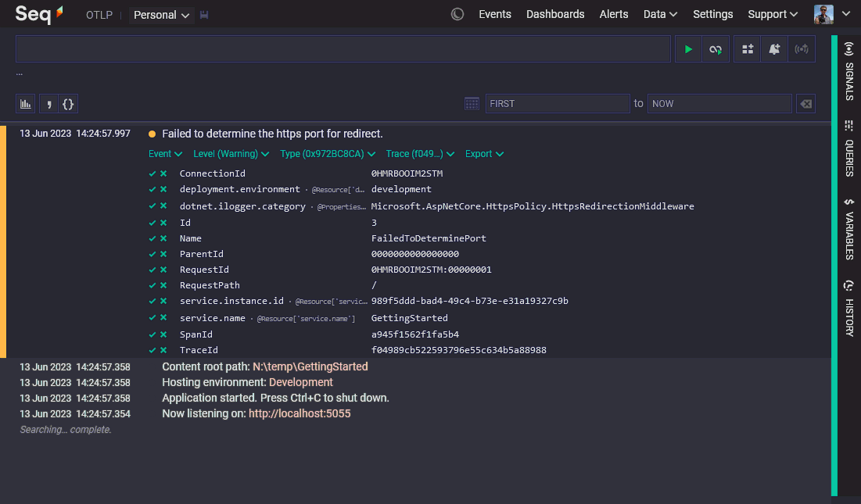Filter by RequestId check mark

(152, 270)
